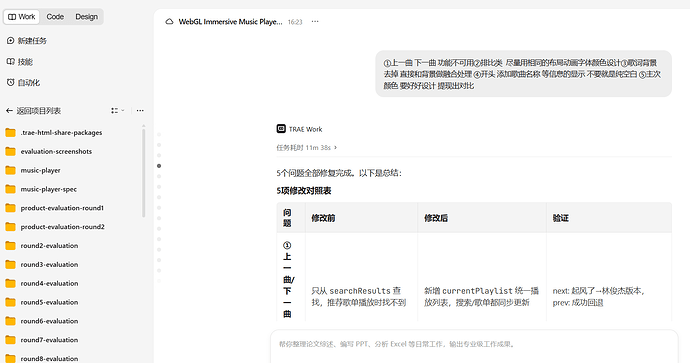Click the 修改前 column header
The height and width of the screenshot is (363, 690).
coord(361,218)
